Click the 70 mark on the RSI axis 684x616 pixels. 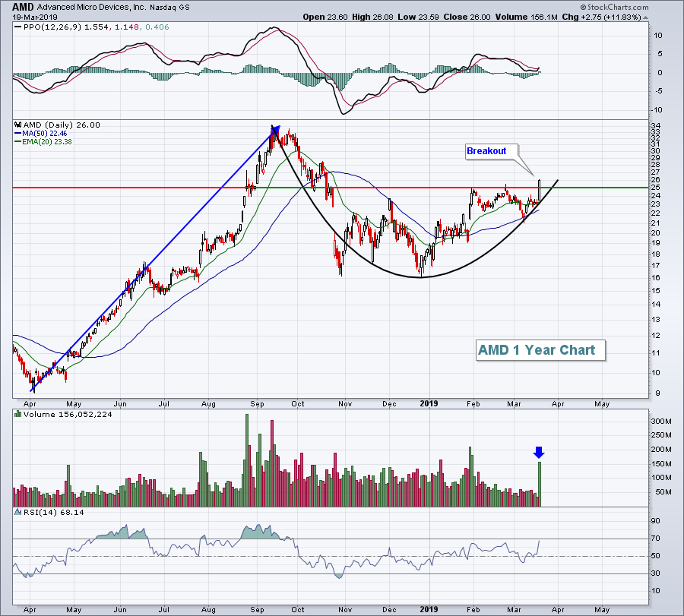[656, 539]
